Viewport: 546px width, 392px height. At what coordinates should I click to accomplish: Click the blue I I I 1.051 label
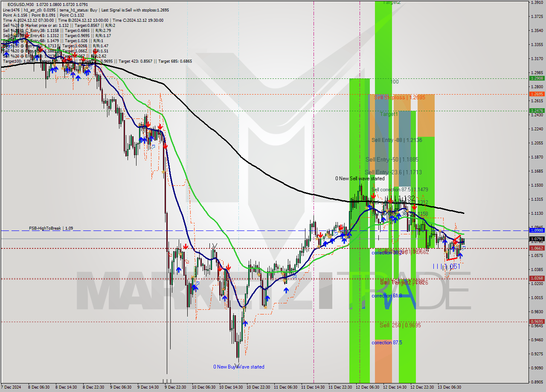tap(447, 266)
